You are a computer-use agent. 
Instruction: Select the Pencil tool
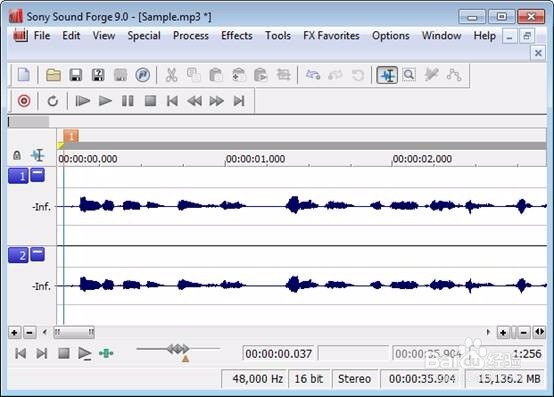coord(431,75)
